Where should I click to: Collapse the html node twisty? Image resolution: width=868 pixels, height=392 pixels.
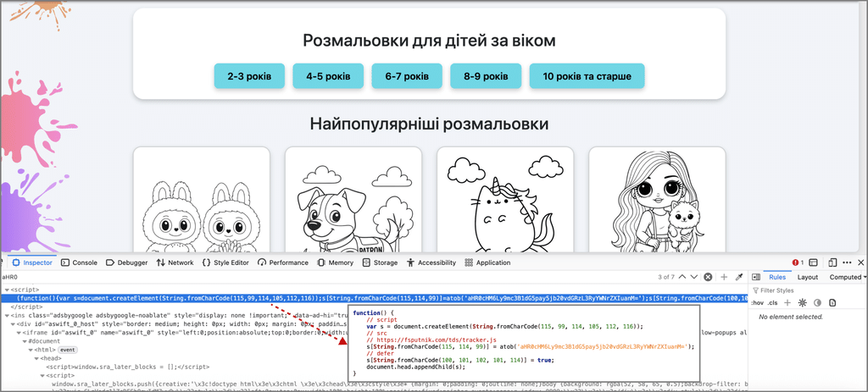(x=30, y=350)
